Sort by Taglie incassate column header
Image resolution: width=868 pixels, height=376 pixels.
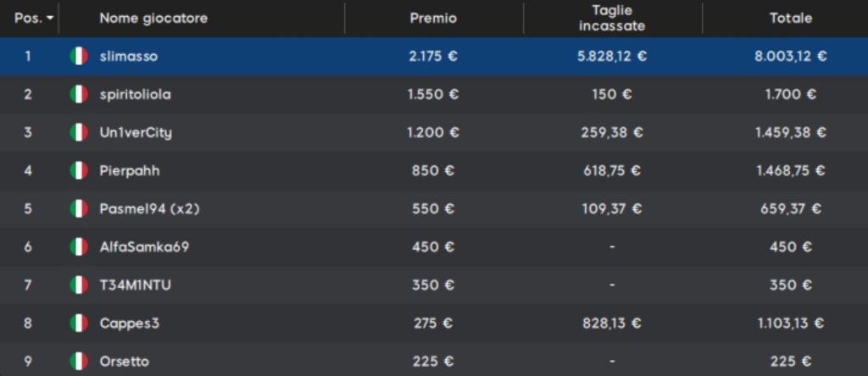(x=612, y=19)
